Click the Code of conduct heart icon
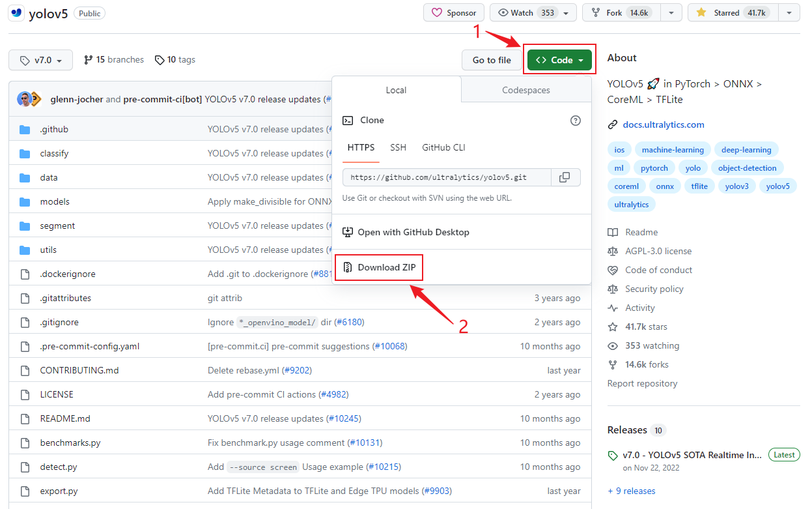Image resolution: width=812 pixels, height=509 pixels. click(613, 270)
